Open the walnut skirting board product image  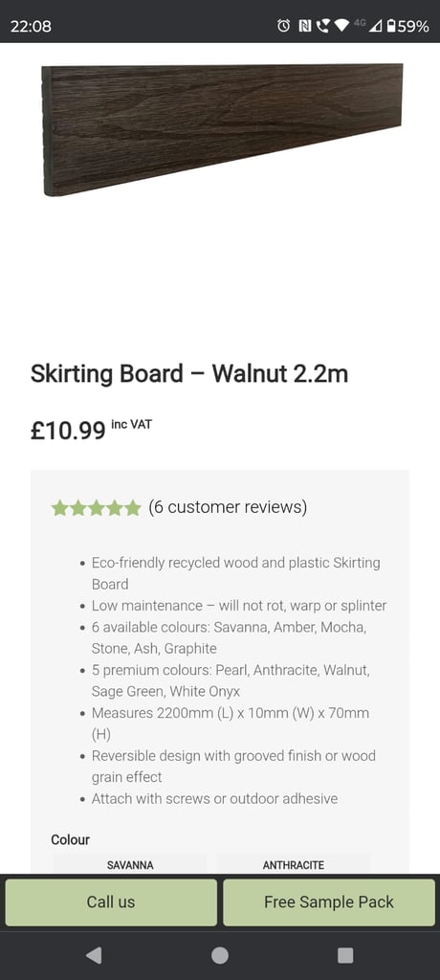(x=222, y=129)
